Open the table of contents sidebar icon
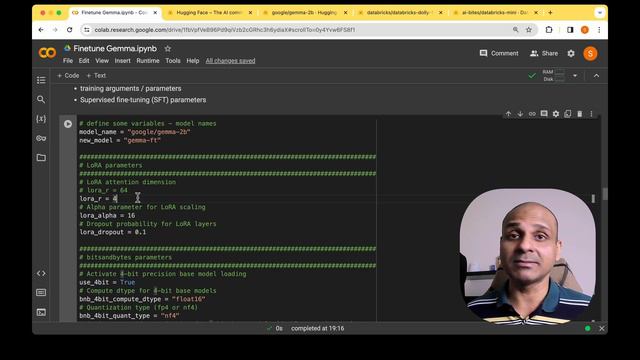The image size is (640, 360). click(41, 80)
